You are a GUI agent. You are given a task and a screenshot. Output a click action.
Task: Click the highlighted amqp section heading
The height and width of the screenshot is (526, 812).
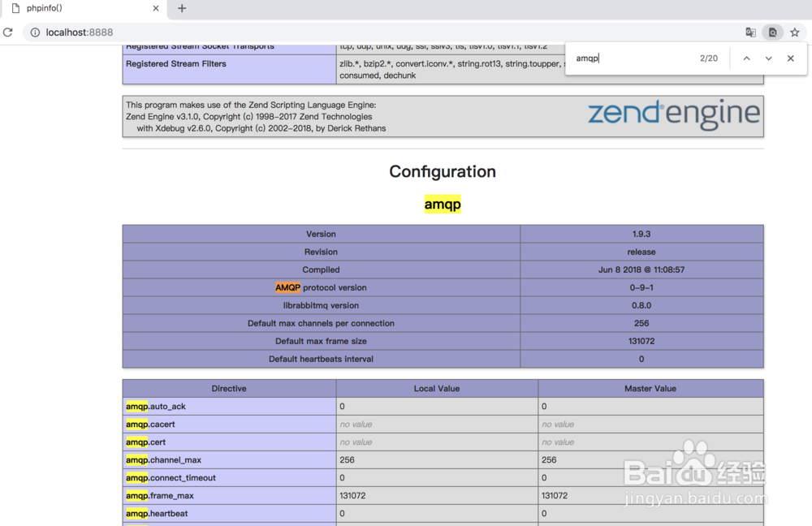(443, 204)
